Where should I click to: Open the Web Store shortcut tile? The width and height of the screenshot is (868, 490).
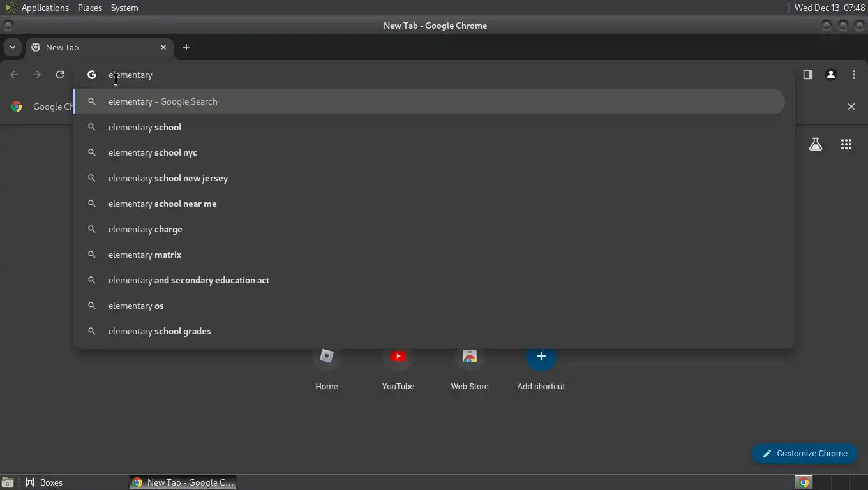[x=470, y=369]
